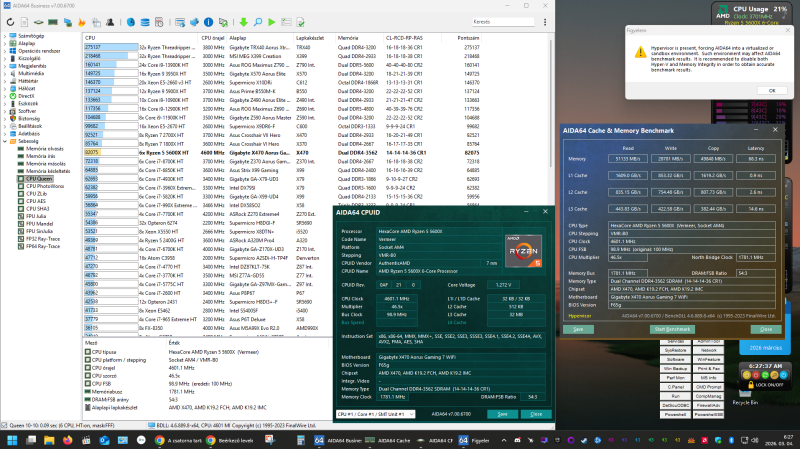
Task: Expand the Multimédia tree node arrow
Action: (x=5, y=73)
